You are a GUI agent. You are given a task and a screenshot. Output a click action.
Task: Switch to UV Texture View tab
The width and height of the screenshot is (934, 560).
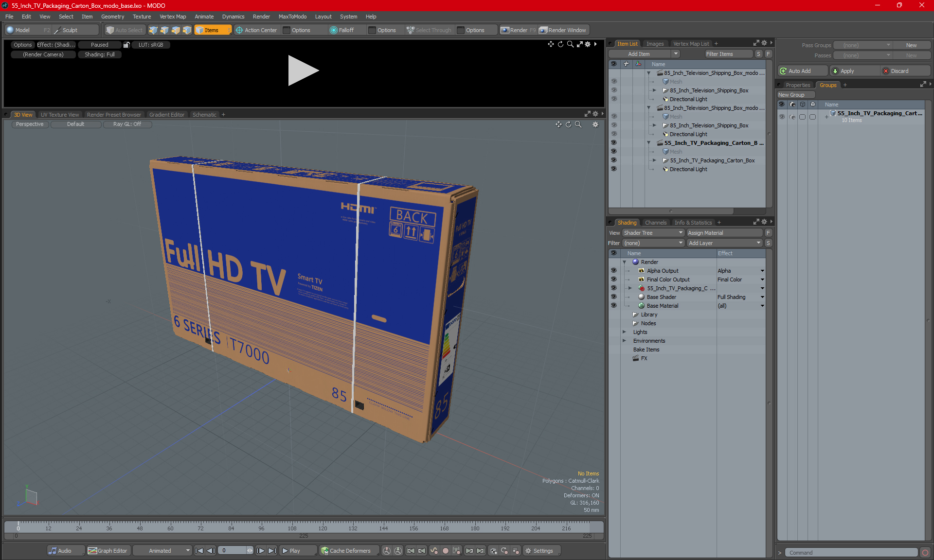point(60,115)
